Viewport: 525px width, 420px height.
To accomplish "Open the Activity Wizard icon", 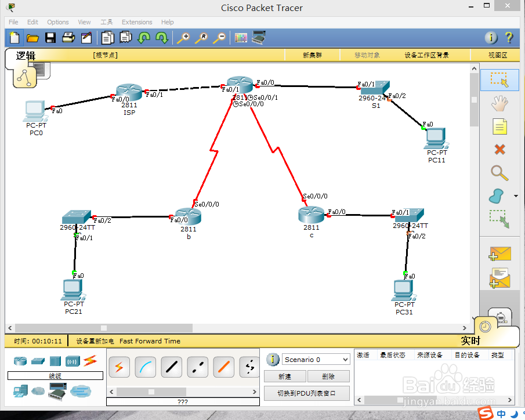I will point(86,38).
